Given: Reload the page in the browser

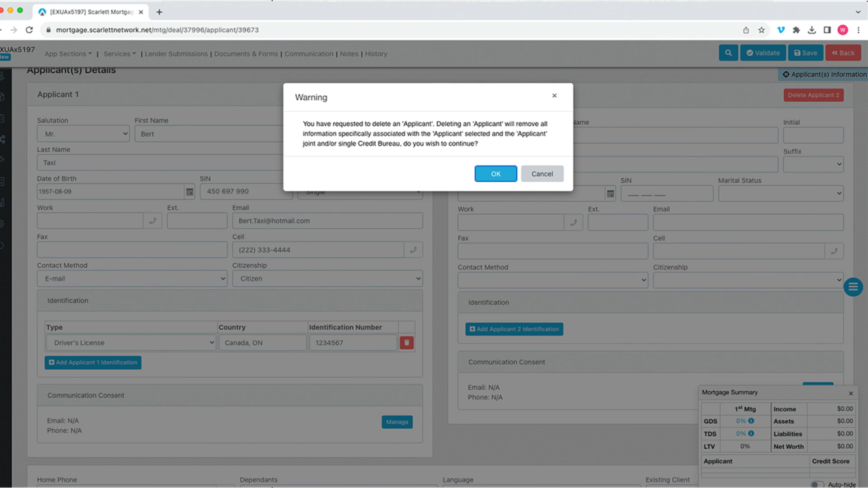Looking at the screenshot, I should [x=29, y=30].
